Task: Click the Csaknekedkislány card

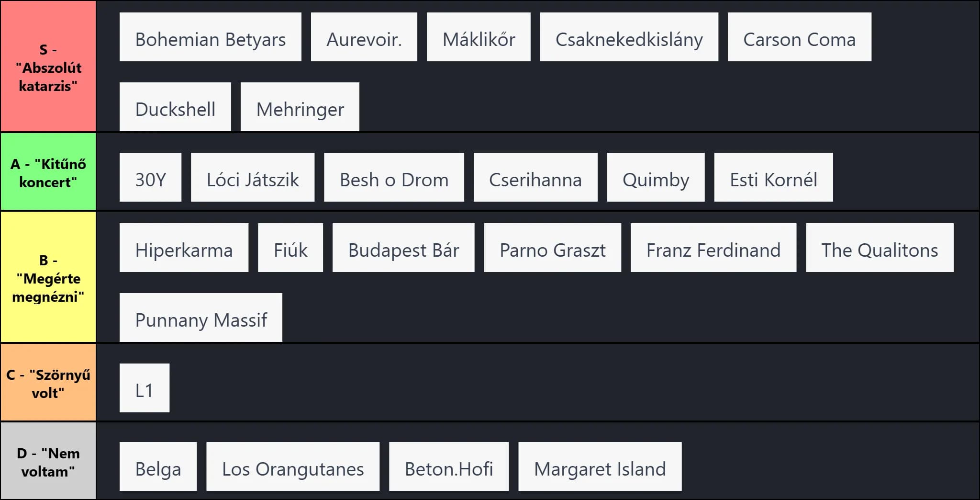Action: pyautogui.click(x=629, y=37)
